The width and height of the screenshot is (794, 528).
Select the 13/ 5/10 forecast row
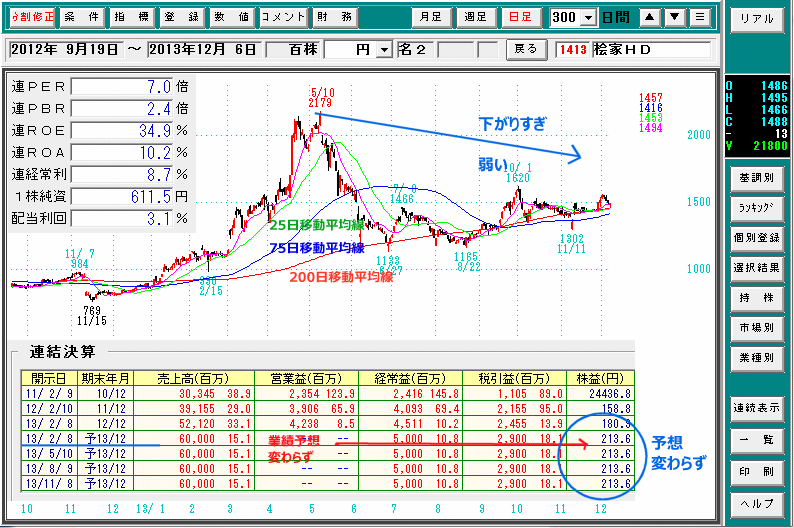coord(328,454)
